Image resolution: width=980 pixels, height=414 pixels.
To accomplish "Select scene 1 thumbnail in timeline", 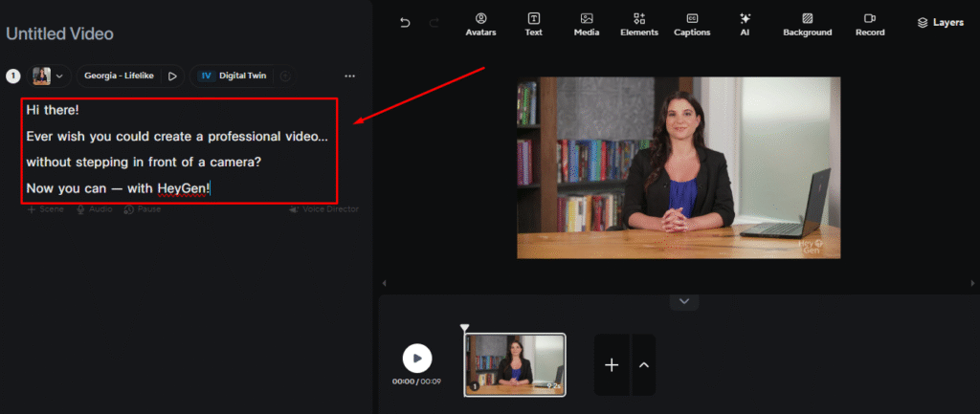I will point(515,363).
